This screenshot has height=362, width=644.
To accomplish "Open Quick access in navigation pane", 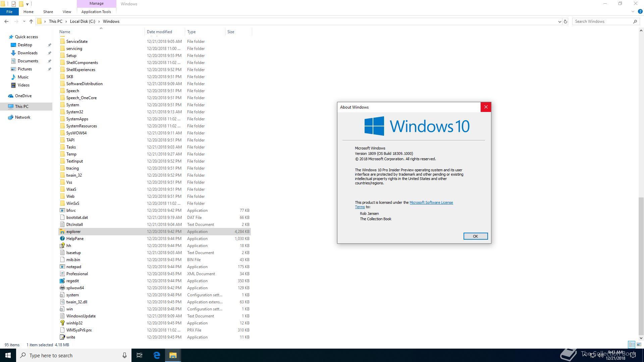I will tap(26, 37).
